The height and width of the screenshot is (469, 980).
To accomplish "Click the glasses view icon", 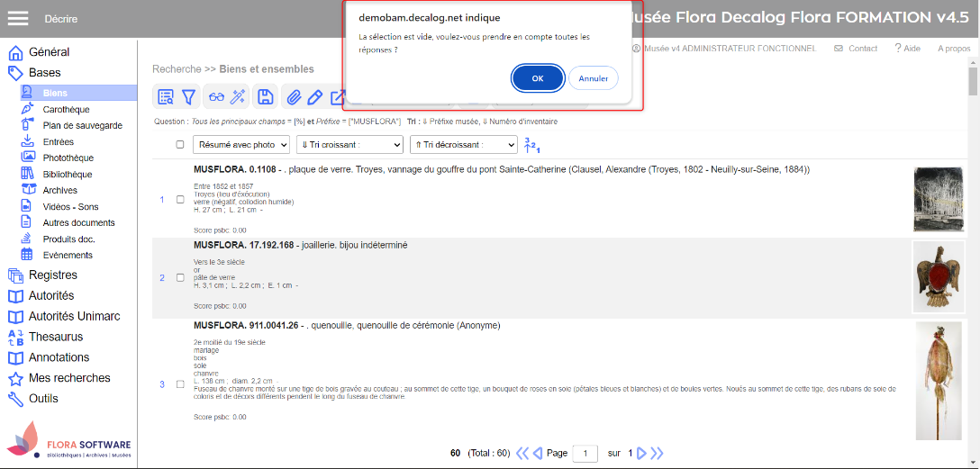I will pyautogui.click(x=216, y=97).
